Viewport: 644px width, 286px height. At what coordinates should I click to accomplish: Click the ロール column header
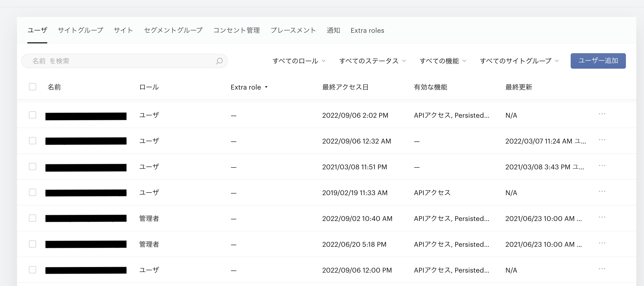pyautogui.click(x=149, y=87)
